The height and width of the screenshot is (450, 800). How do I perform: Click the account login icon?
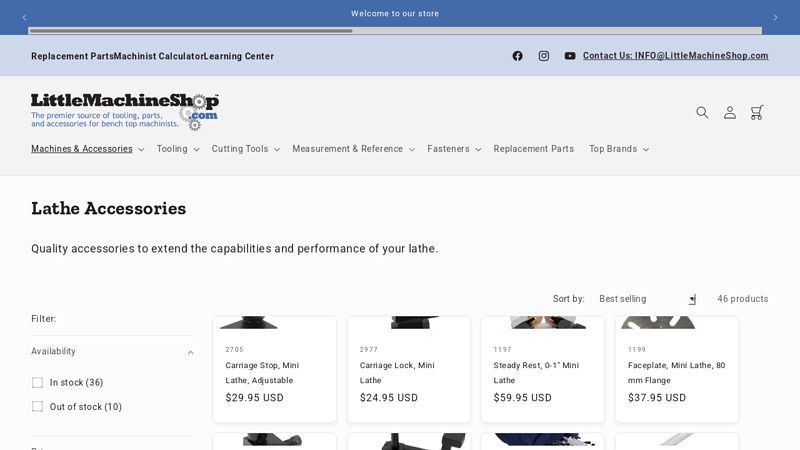(x=730, y=113)
